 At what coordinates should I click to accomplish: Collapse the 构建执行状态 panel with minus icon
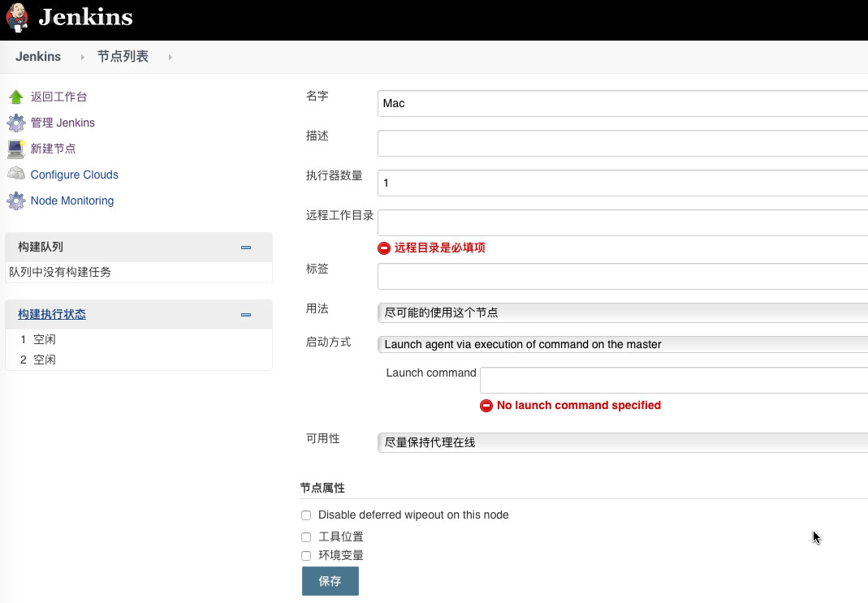[x=246, y=315]
